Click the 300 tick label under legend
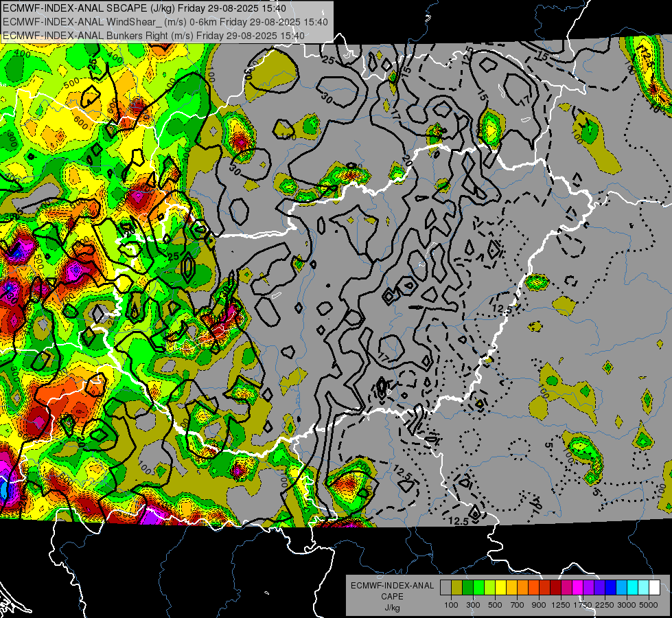672x618 pixels. [x=473, y=605]
